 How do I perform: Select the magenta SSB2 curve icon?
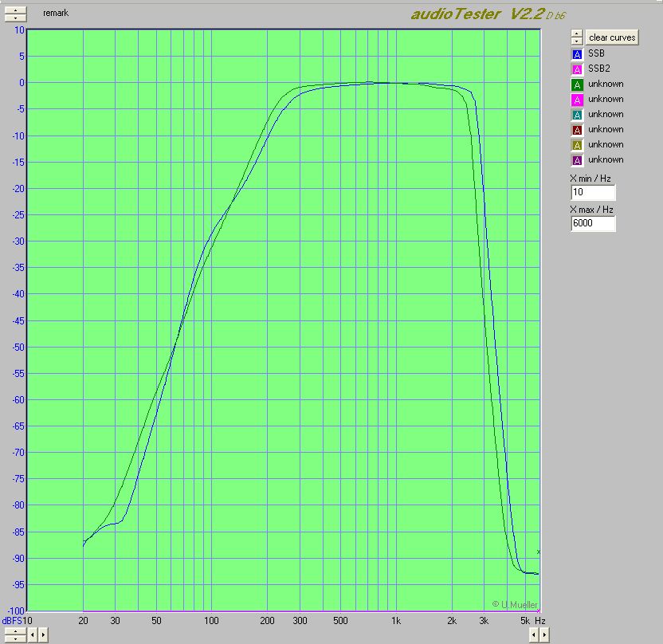point(578,69)
